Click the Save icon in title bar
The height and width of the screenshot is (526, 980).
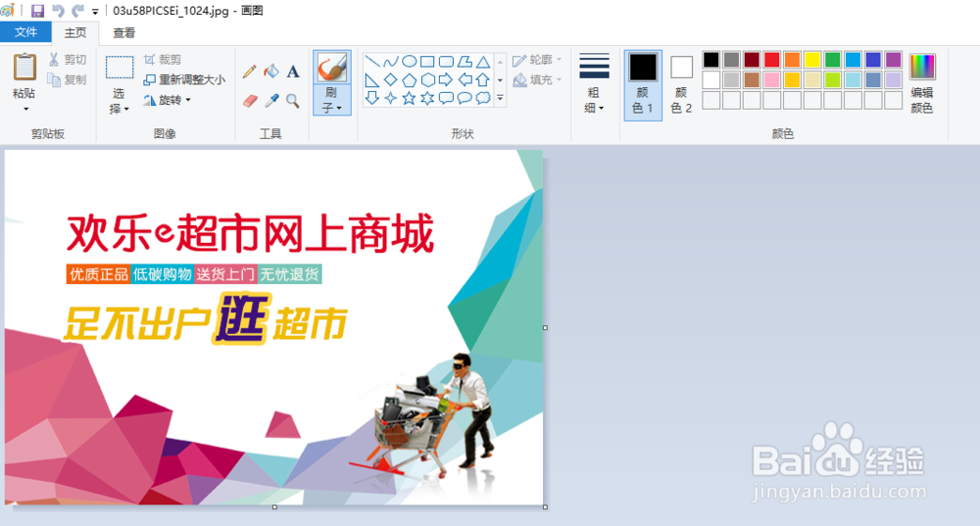tap(37, 11)
